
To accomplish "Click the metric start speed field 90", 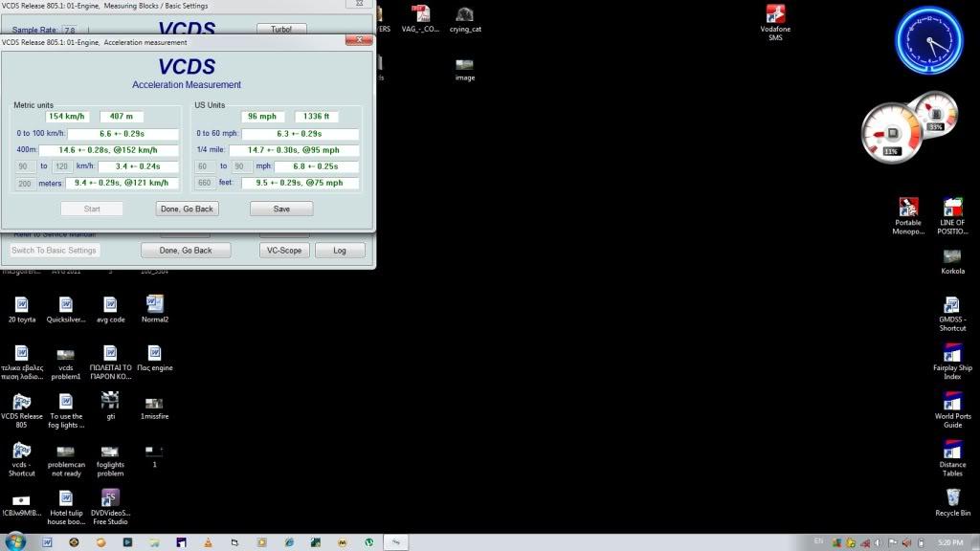I will (23, 166).
